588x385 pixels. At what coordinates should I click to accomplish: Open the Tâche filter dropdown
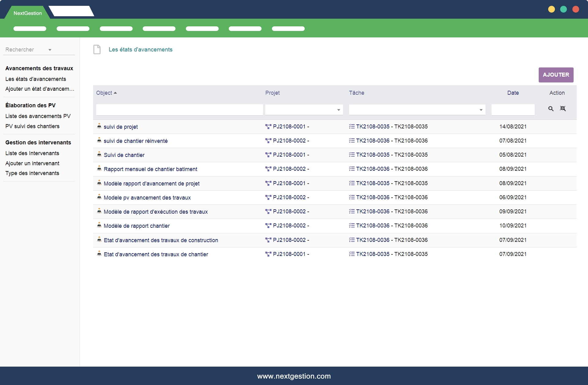[481, 110]
